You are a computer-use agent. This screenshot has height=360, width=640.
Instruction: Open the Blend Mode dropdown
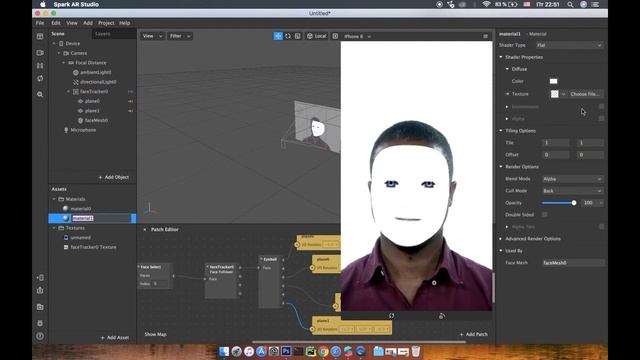coord(572,179)
